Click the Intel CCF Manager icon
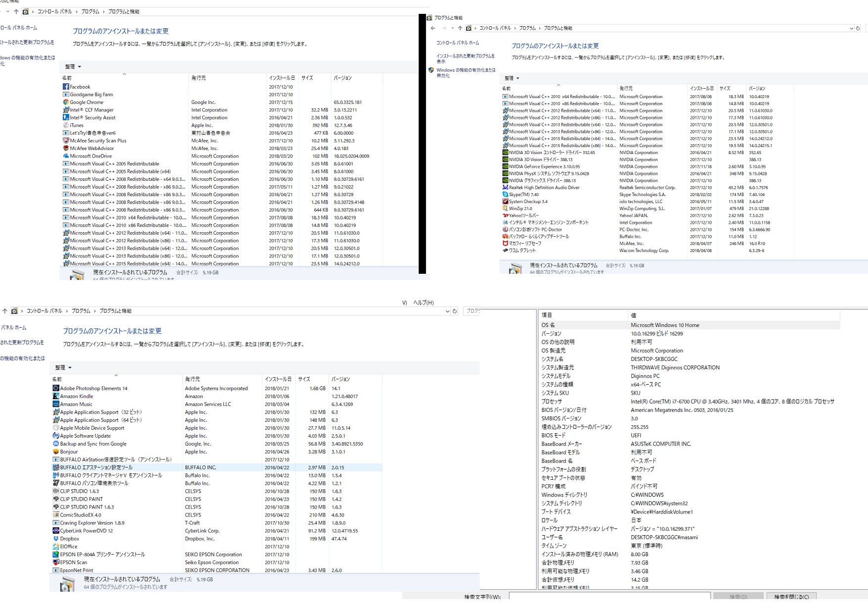 [x=66, y=110]
